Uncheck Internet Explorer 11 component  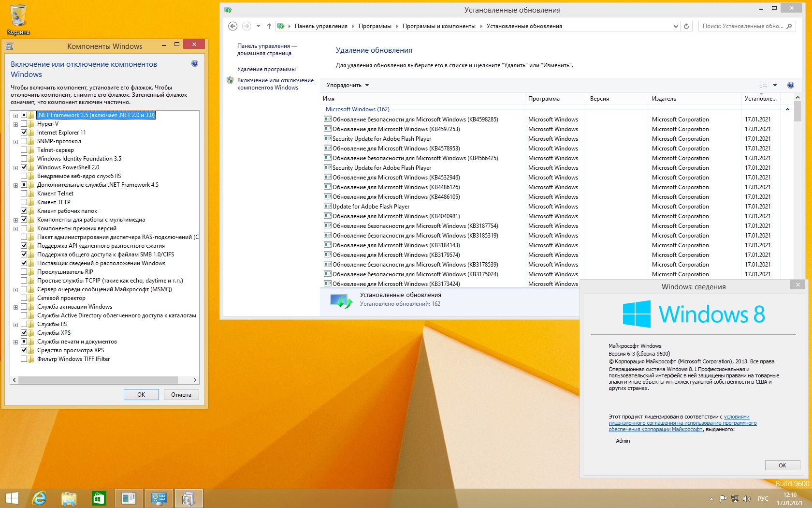[x=24, y=133]
